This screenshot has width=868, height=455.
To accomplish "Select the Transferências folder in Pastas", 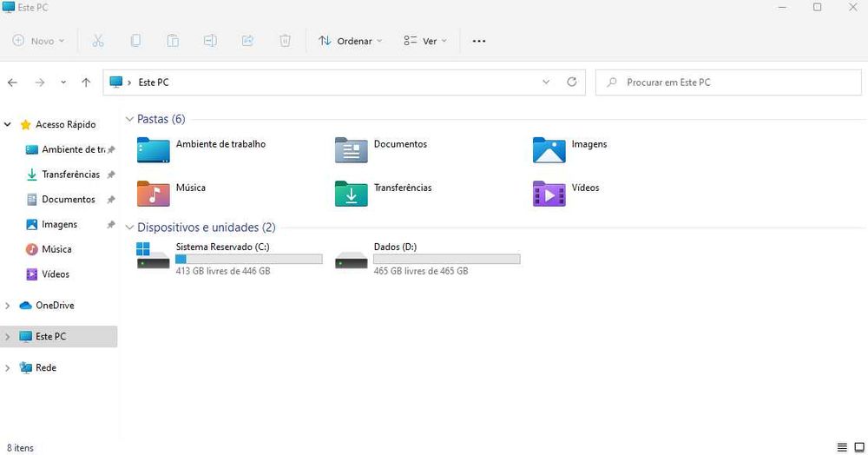I will tap(384, 193).
